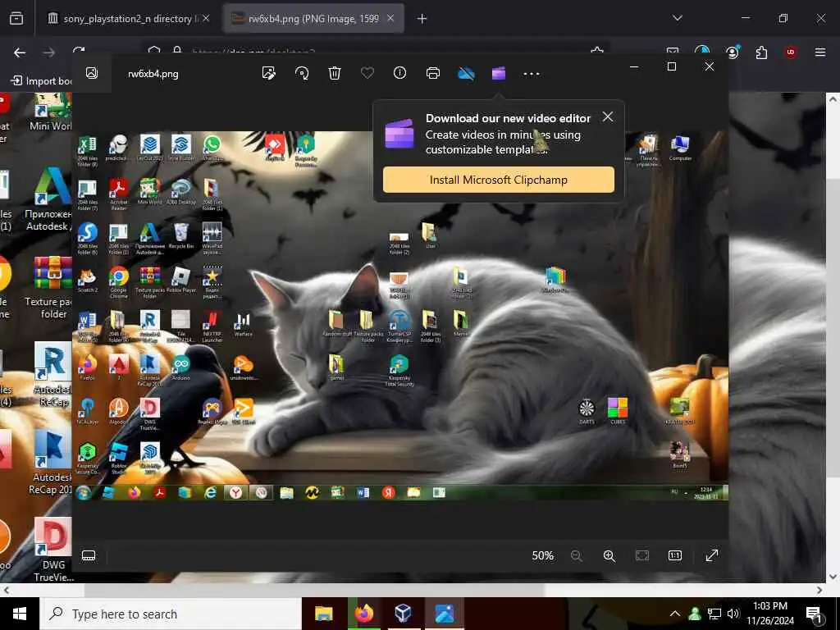Click the horizontal scrollbar right arrow
The image size is (840, 630).
click(819, 590)
